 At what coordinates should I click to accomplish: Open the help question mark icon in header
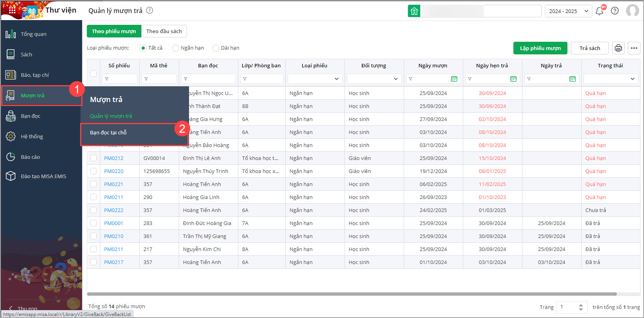pyautogui.click(x=615, y=11)
